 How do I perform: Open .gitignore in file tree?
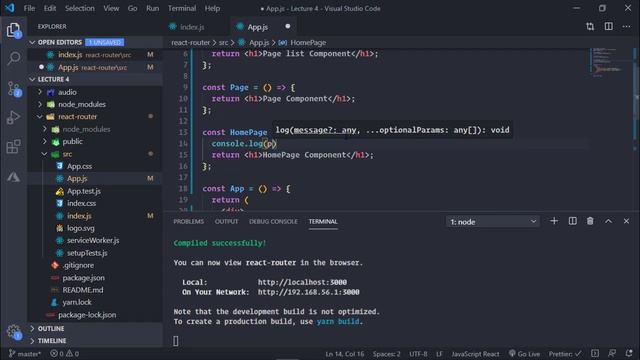(x=78, y=265)
